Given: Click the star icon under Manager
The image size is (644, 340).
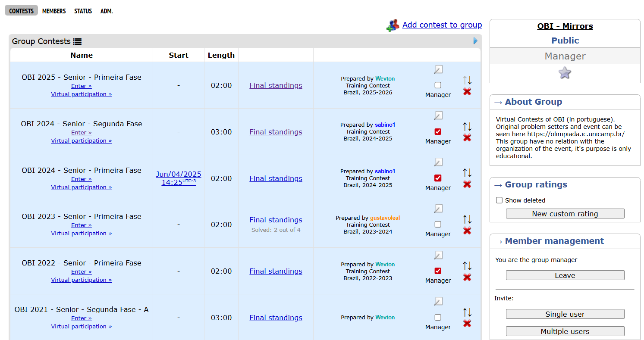Looking at the screenshot, I should coord(565,73).
